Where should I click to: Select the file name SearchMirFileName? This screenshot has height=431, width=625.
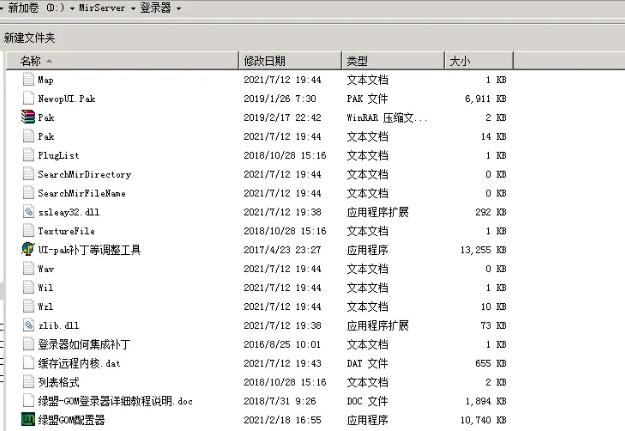[82, 193]
